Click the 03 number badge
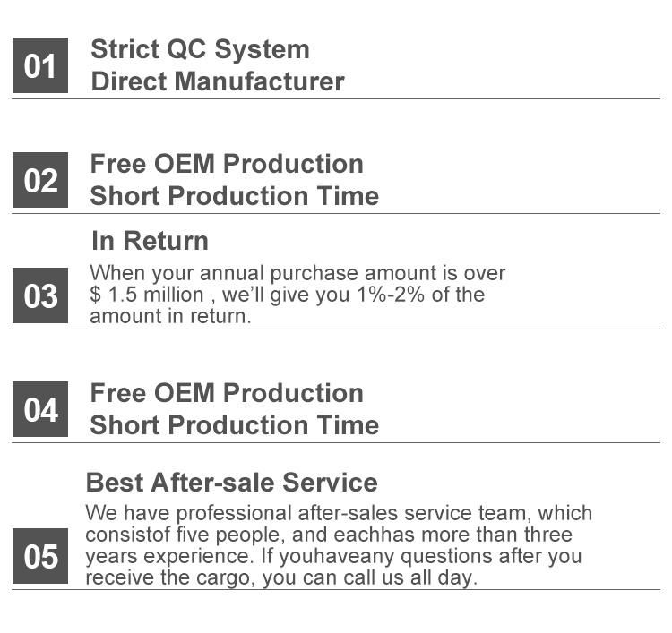The image size is (672, 633). pyautogui.click(x=40, y=295)
